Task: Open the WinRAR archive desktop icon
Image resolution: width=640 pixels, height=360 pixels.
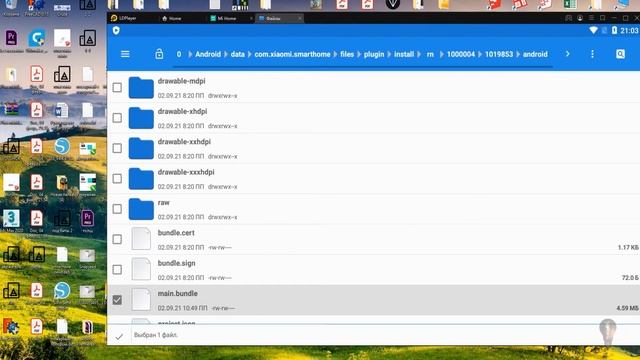Action: [11, 110]
